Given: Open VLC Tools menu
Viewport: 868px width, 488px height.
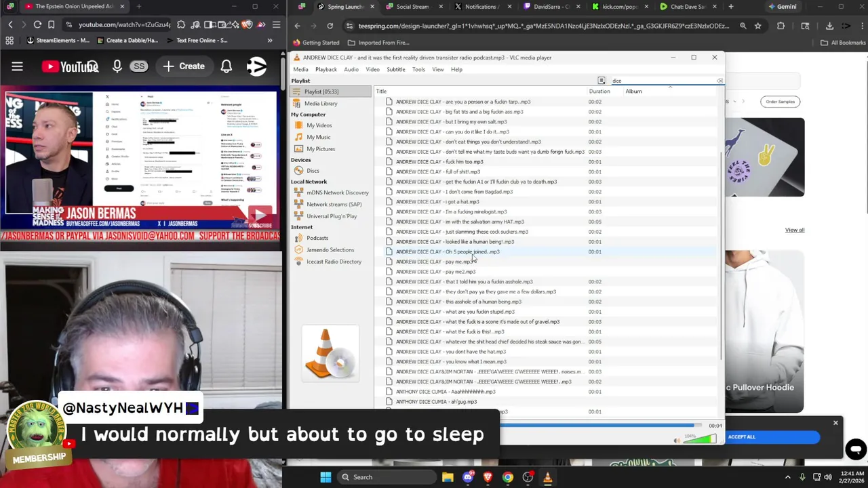Looking at the screenshot, I should point(418,69).
